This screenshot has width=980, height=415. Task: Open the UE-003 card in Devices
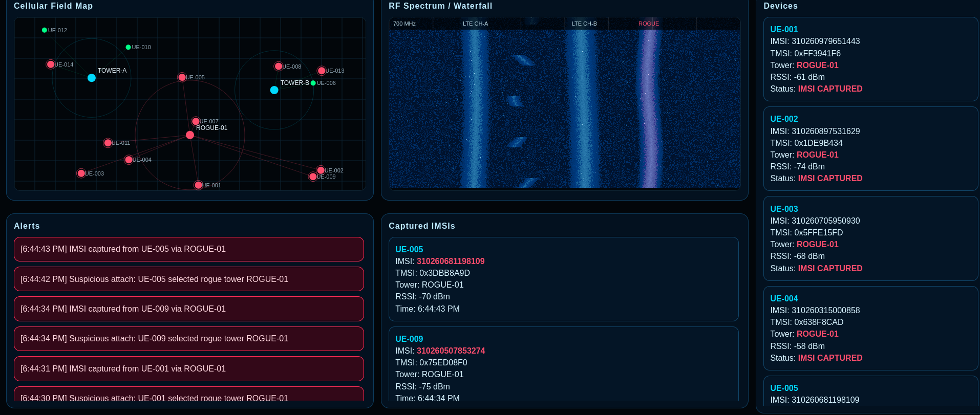pos(871,238)
